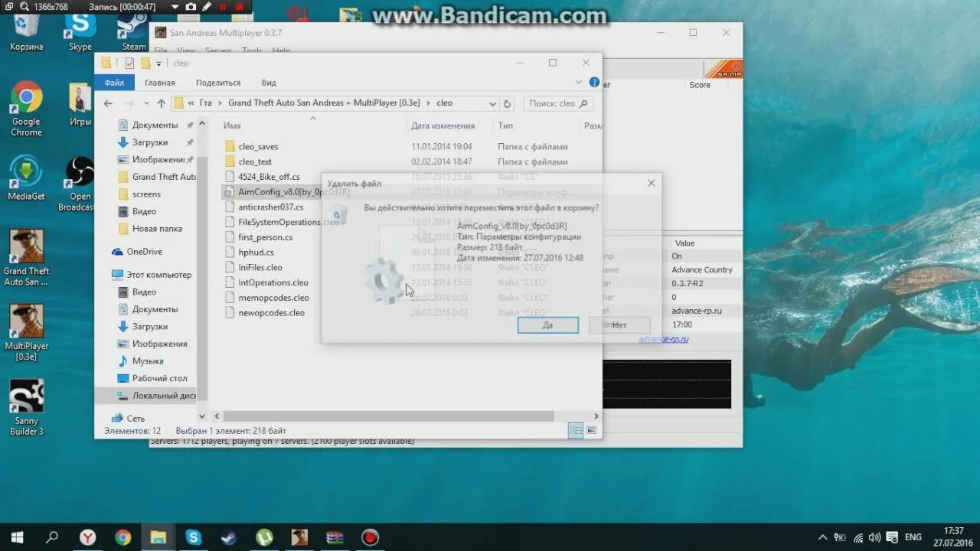
Task: Open Google Chrome desktop icon
Action: (26, 109)
